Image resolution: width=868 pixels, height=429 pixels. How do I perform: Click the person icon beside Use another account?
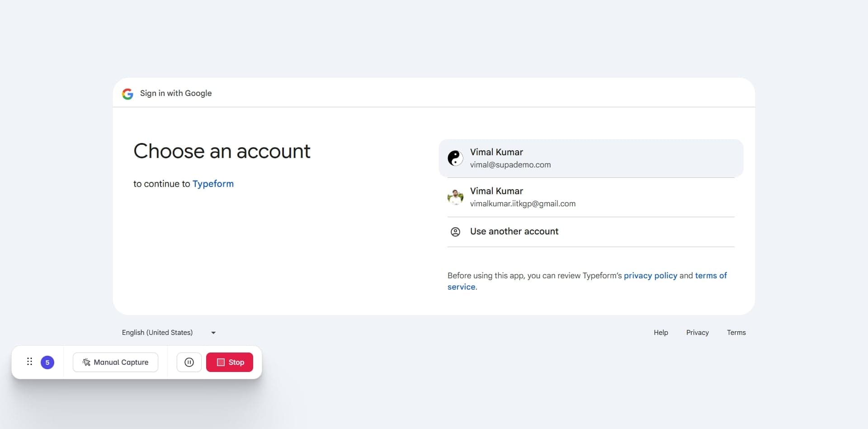[455, 232]
